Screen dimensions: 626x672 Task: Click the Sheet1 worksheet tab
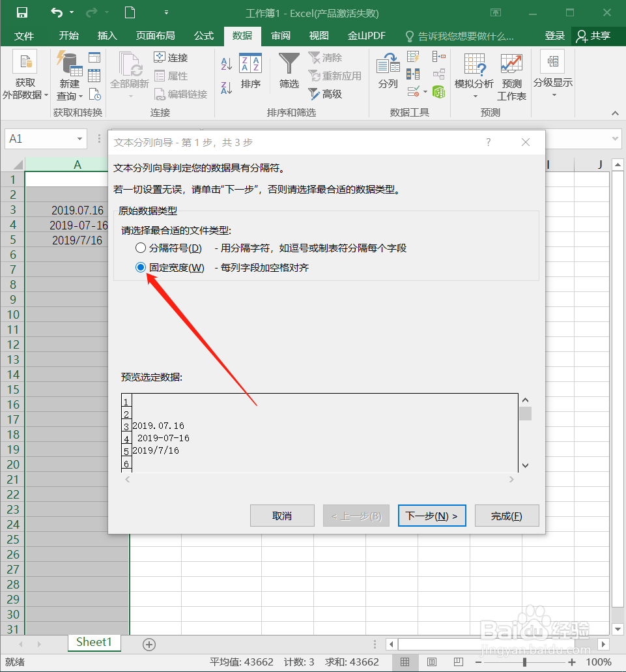click(94, 642)
